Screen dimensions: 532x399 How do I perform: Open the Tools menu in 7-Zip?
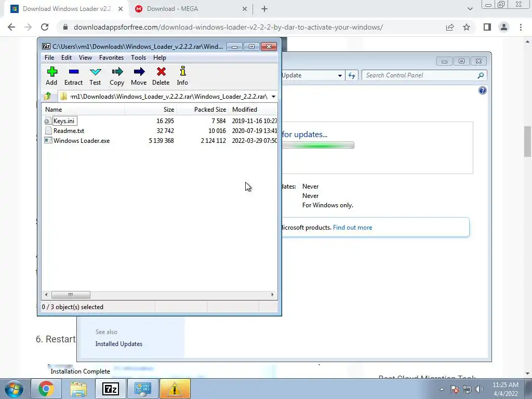(138, 58)
